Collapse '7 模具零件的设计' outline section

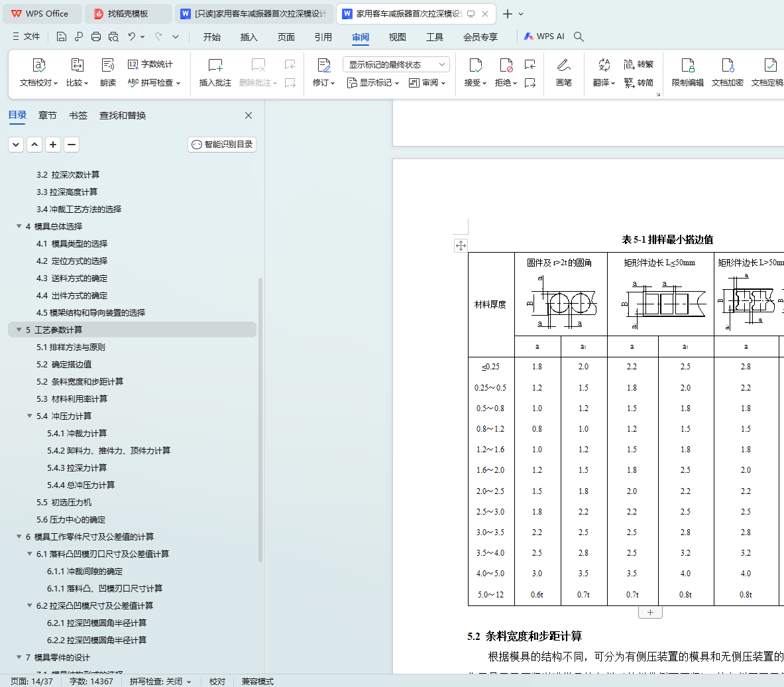coord(19,657)
